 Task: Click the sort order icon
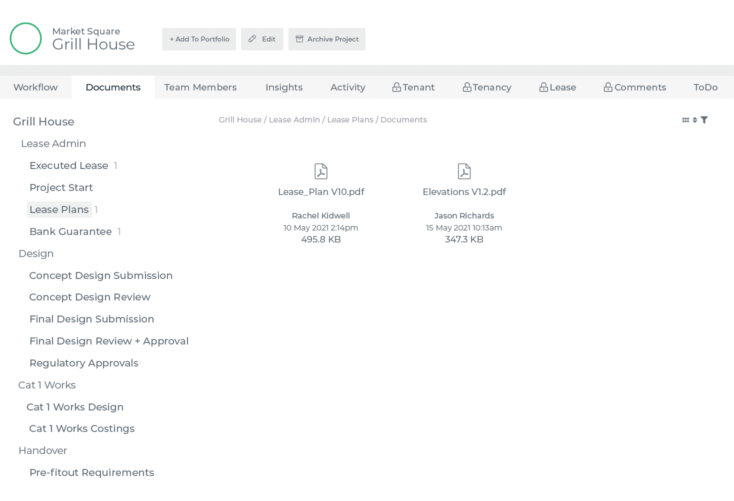pos(694,120)
